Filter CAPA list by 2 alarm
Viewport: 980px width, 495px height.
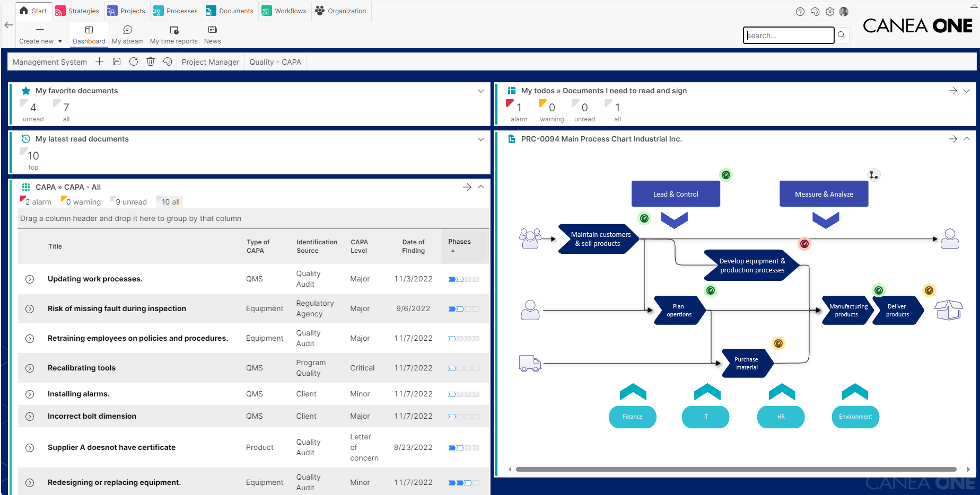pyautogui.click(x=36, y=202)
